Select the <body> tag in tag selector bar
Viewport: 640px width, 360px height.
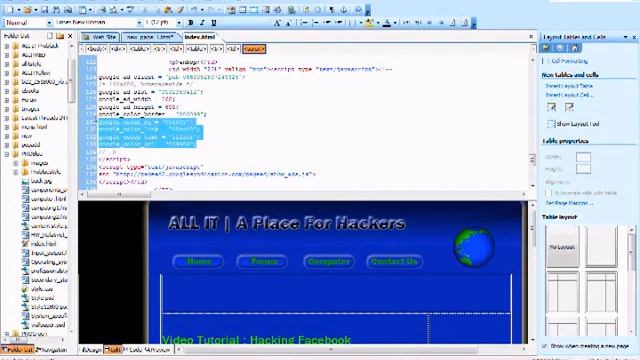coord(97,49)
